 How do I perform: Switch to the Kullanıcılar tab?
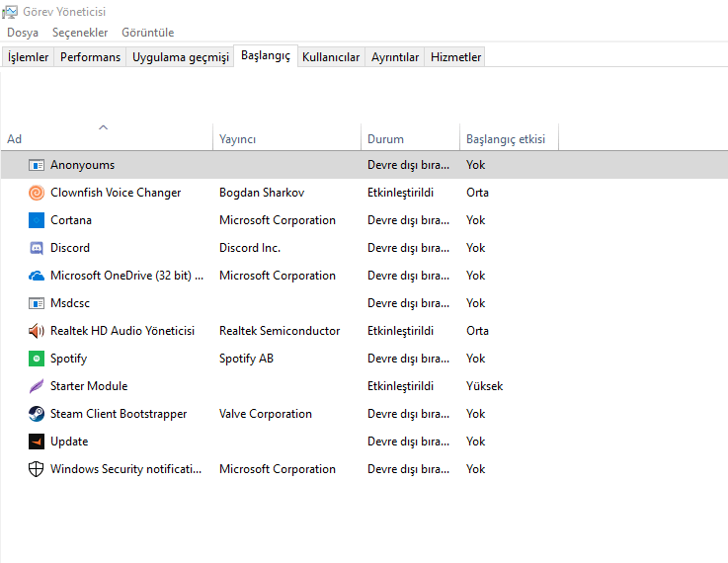coord(331,57)
